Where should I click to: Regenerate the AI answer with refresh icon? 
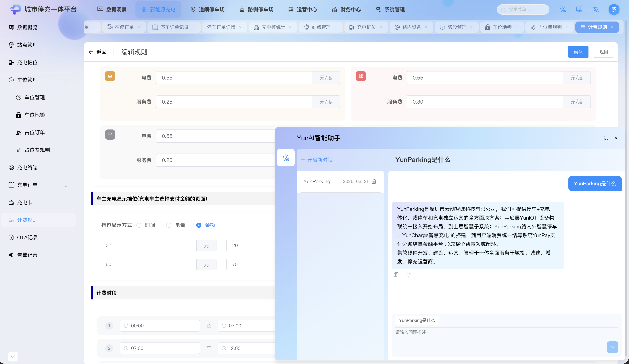[x=408, y=274]
